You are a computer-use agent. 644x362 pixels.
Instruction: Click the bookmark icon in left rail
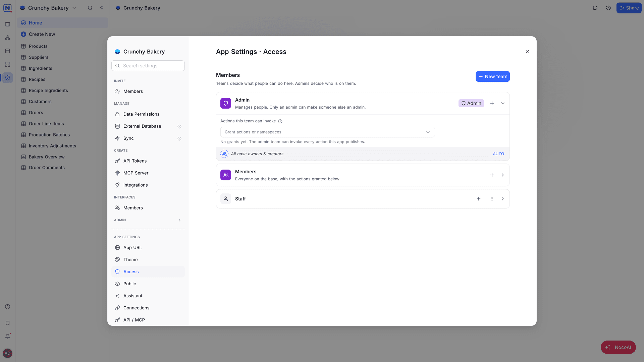7,323
